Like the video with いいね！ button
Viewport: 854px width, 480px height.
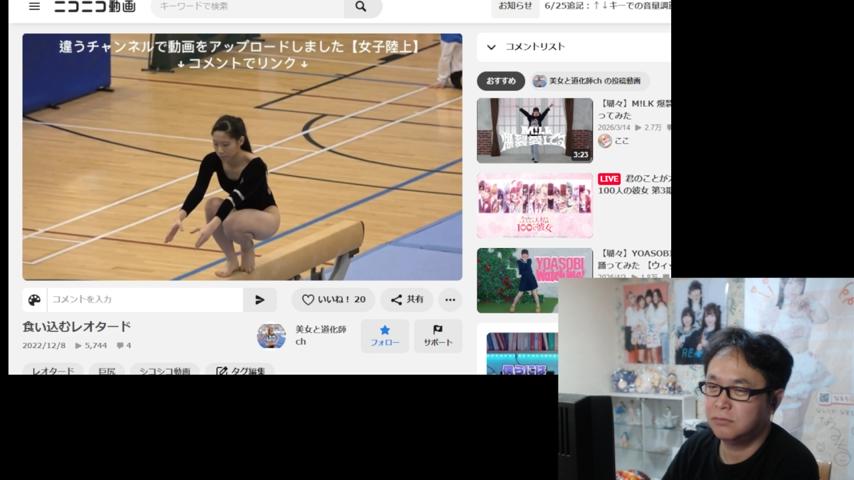click(x=333, y=300)
